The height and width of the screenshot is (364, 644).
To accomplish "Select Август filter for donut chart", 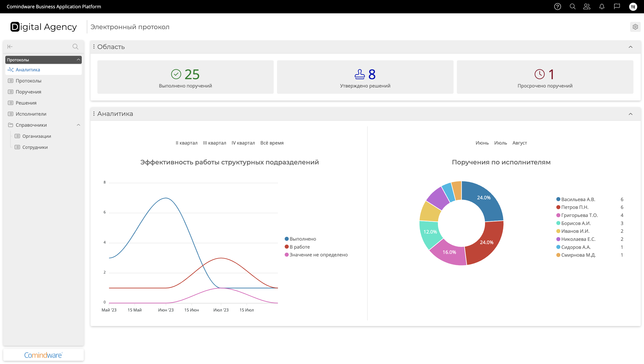I will point(520,143).
